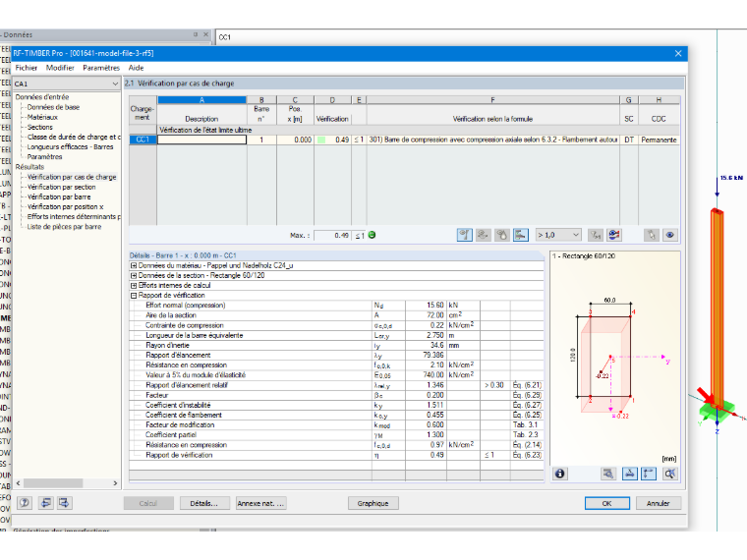Open the section info icon
This screenshot has height=560, width=747.
click(x=560, y=474)
